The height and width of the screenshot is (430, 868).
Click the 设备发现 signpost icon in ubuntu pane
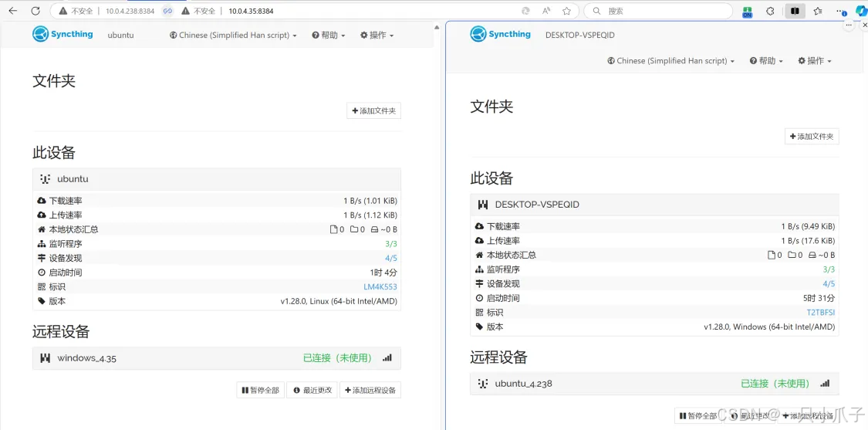click(x=42, y=258)
